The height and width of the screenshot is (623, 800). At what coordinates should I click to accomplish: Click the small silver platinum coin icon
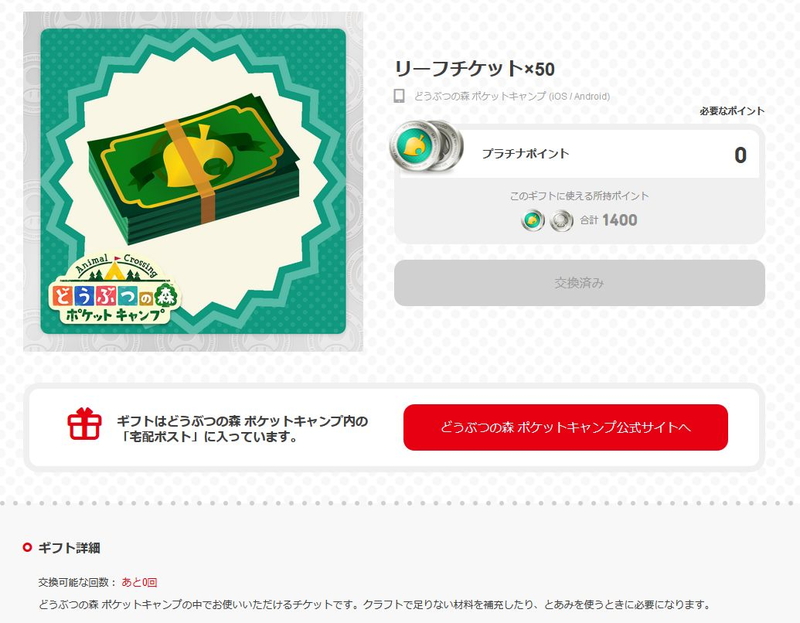pos(561,221)
